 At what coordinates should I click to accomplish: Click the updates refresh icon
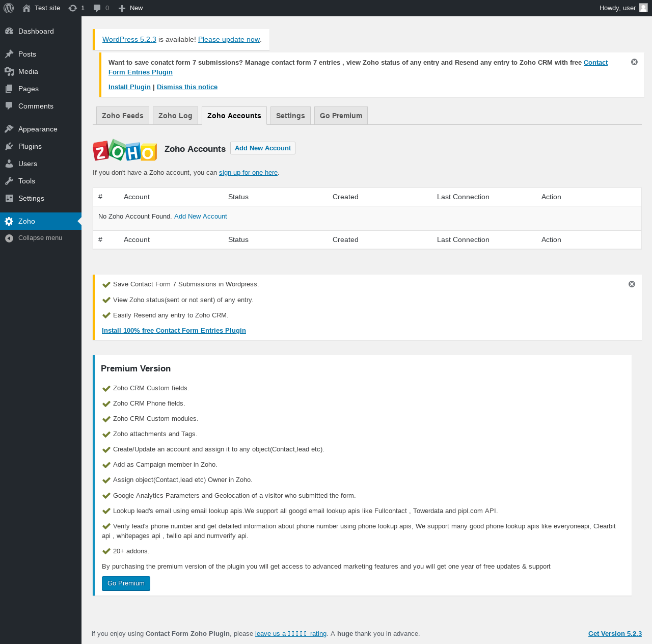tap(73, 8)
